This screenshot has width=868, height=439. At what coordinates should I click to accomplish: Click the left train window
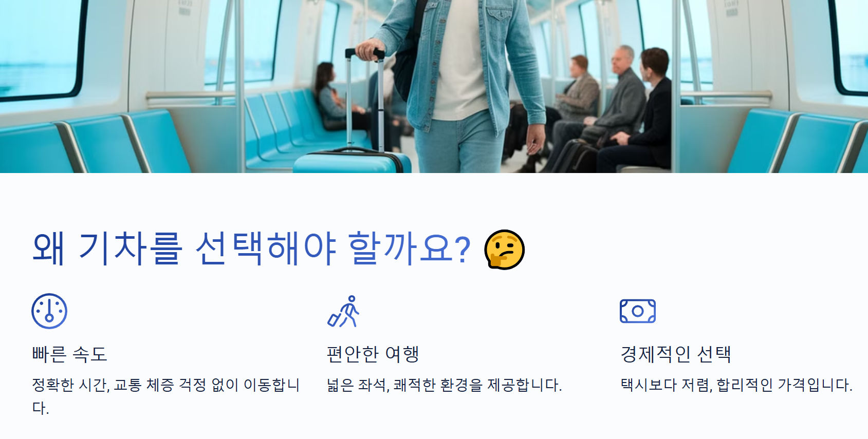[x=41, y=49]
